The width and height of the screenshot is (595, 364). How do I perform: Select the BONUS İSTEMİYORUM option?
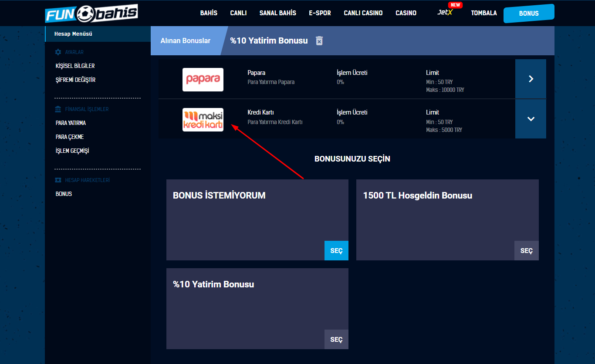[x=336, y=251]
